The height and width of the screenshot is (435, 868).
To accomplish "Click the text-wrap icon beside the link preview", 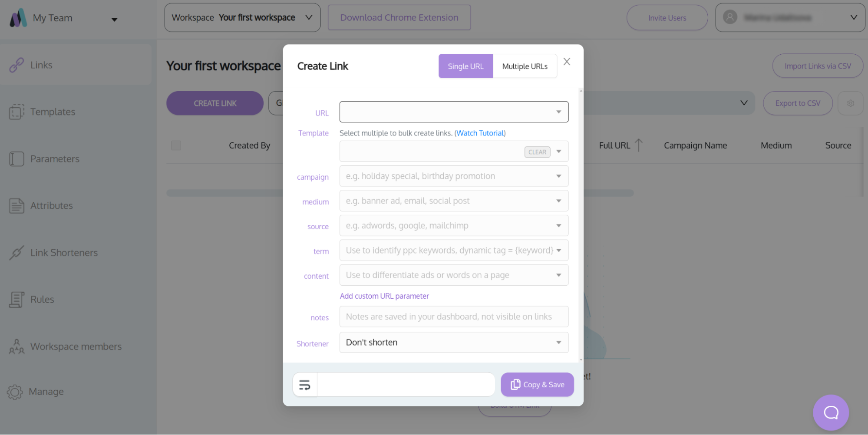I will coord(305,385).
